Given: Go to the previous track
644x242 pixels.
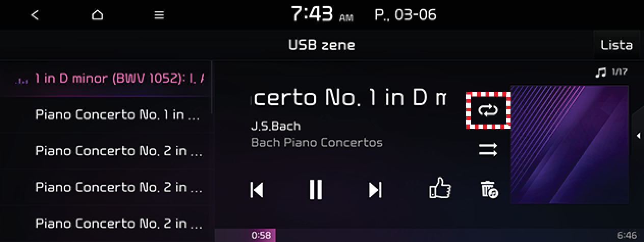Looking at the screenshot, I should click(257, 189).
